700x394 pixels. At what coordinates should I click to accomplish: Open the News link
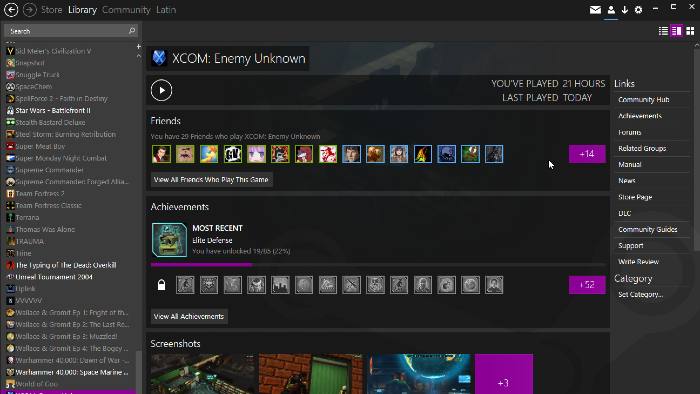click(627, 180)
